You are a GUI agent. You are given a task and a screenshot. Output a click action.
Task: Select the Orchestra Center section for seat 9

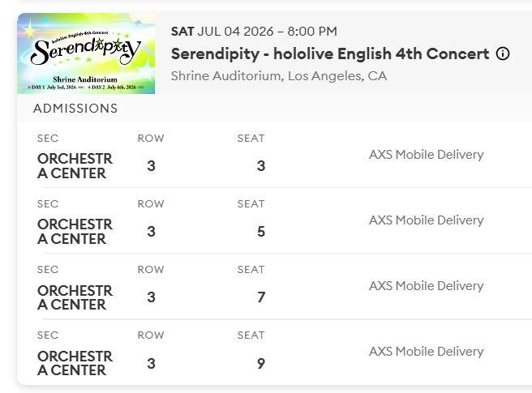[75, 363]
